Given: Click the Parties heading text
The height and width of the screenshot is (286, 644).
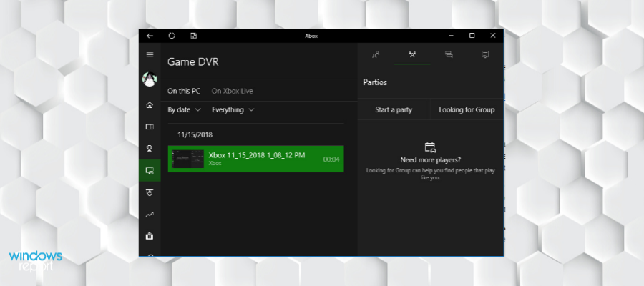Looking at the screenshot, I should pyautogui.click(x=375, y=82).
